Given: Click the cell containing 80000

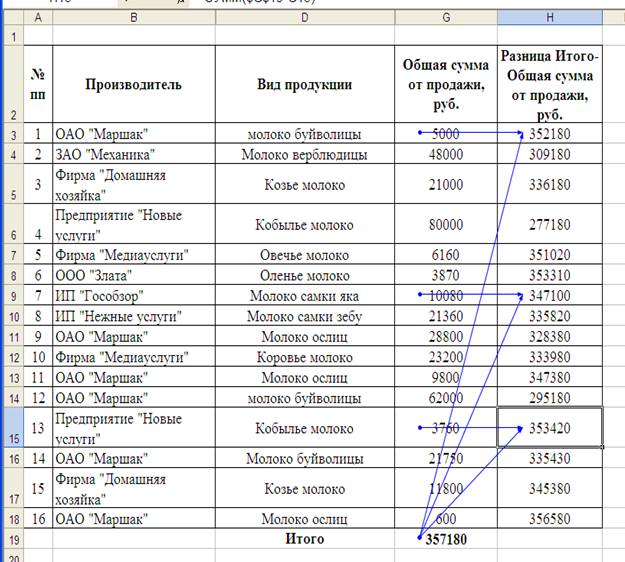Looking at the screenshot, I should tap(445, 225).
